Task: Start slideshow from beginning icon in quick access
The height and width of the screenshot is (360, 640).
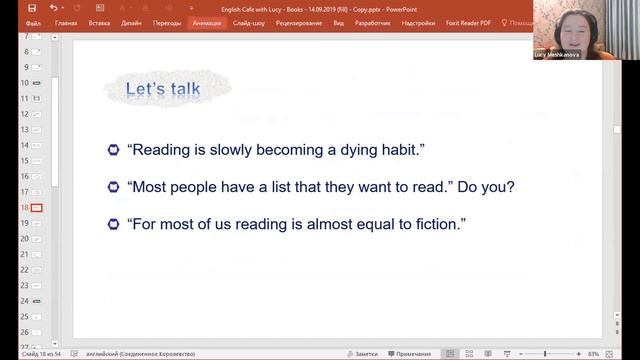Action: pyautogui.click(x=100, y=8)
